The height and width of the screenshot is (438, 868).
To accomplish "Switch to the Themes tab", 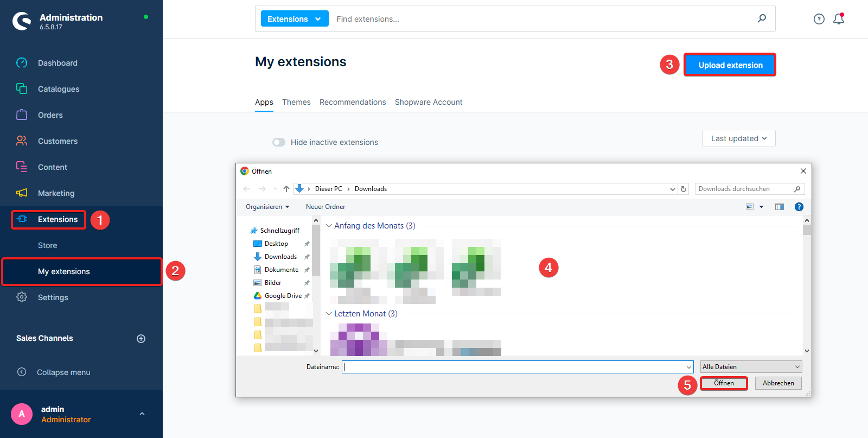I will pos(296,102).
